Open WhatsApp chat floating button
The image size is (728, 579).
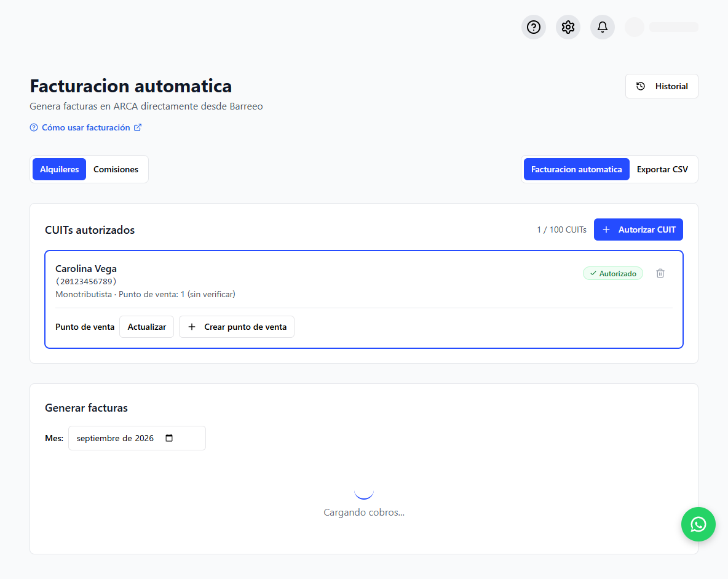coord(698,524)
